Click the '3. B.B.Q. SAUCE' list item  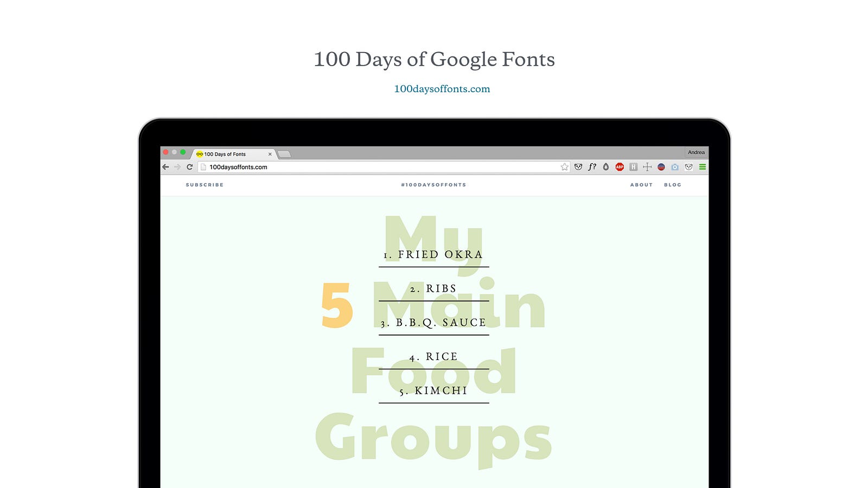point(433,323)
